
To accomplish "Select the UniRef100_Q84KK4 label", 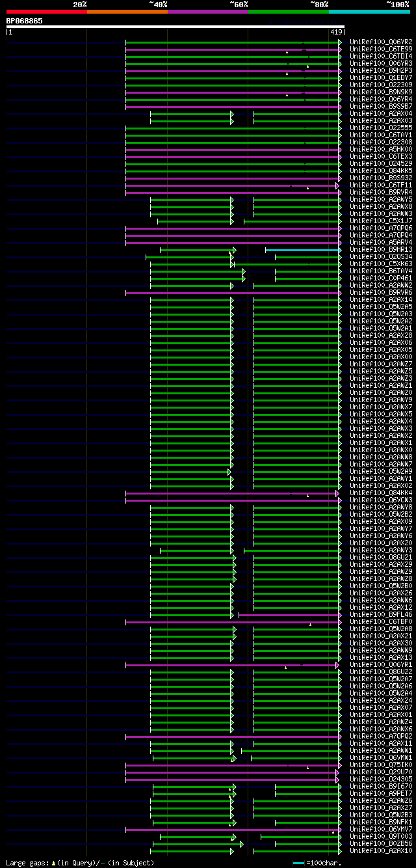I will click(x=381, y=493).
